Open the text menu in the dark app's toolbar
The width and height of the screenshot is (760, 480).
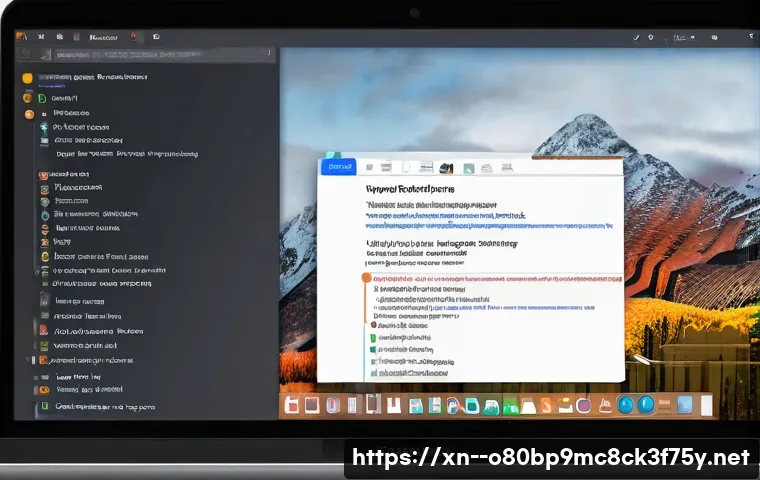[103, 37]
